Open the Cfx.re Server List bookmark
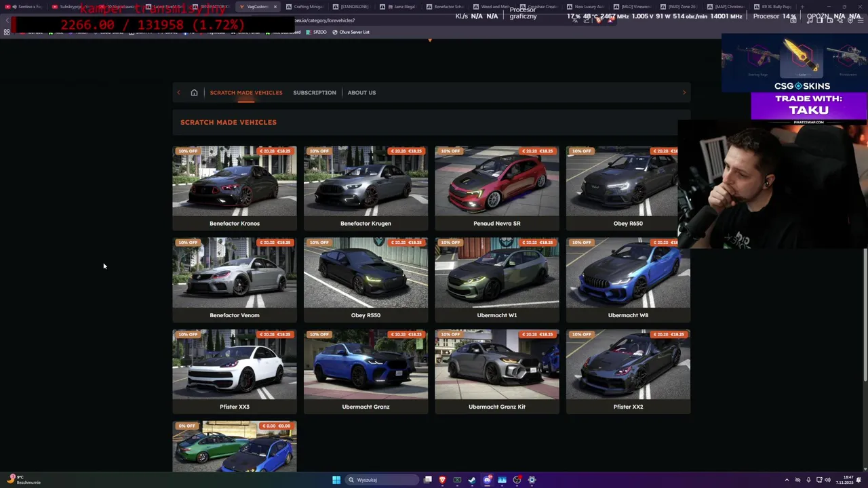 tap(351, 32)
